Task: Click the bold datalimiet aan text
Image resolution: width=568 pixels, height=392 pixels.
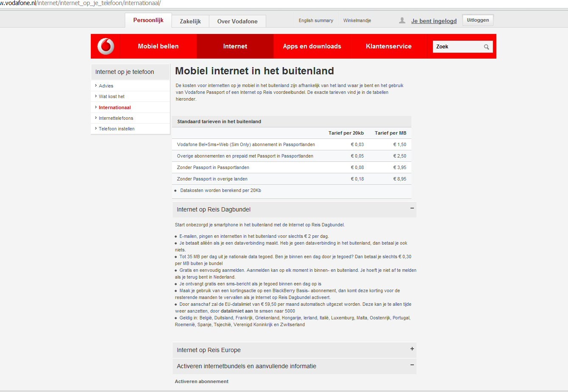Action: [237, 311]
